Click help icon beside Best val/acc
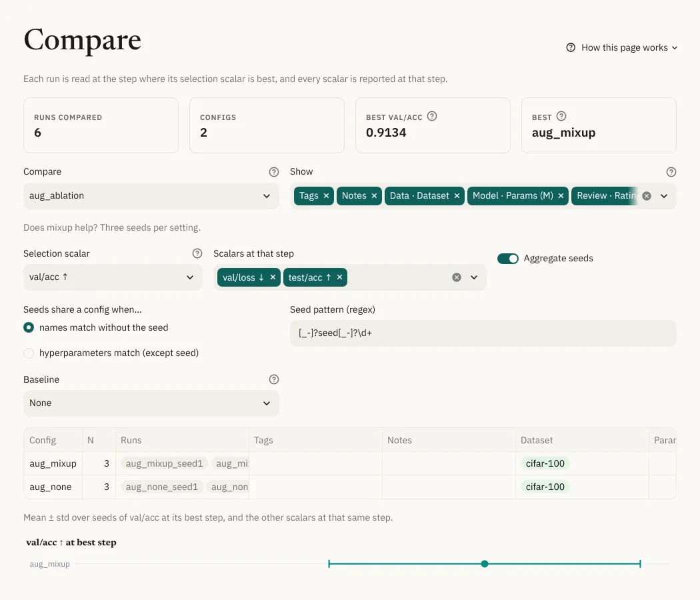Screen dimensions: 700x600 (432, 117)
